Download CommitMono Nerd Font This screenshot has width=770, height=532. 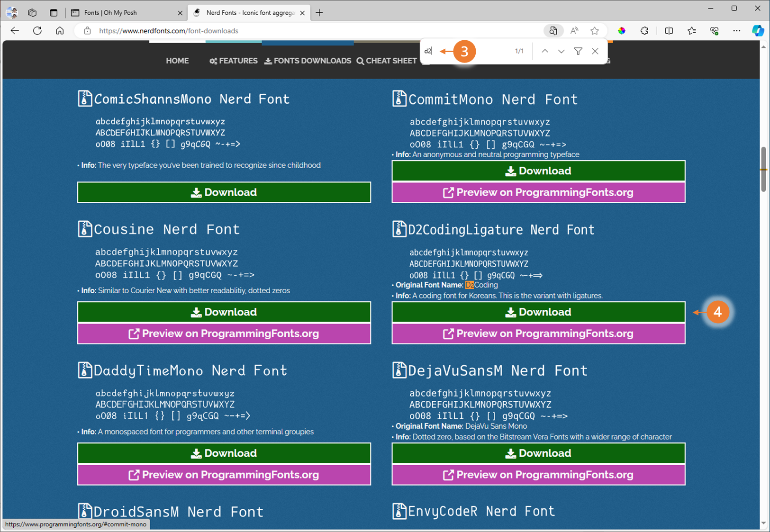click(538, 171)
